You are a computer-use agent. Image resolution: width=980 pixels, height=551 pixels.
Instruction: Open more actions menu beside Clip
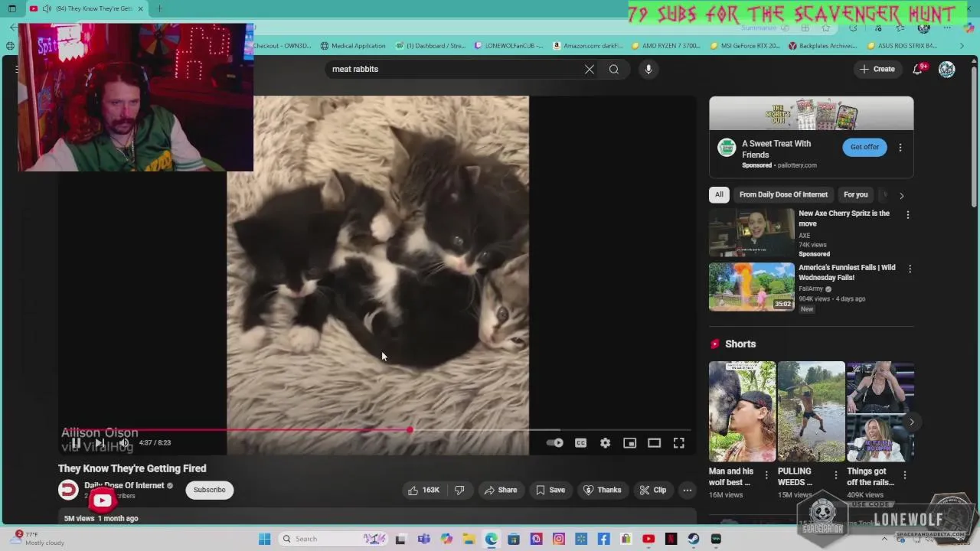(x=688, y=490)
